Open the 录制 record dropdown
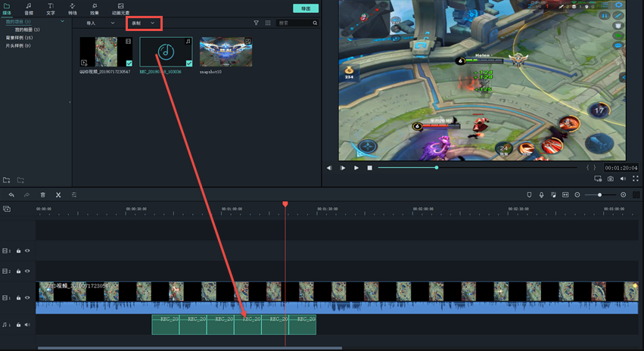 pyautogui.click(x=144, y=23)
